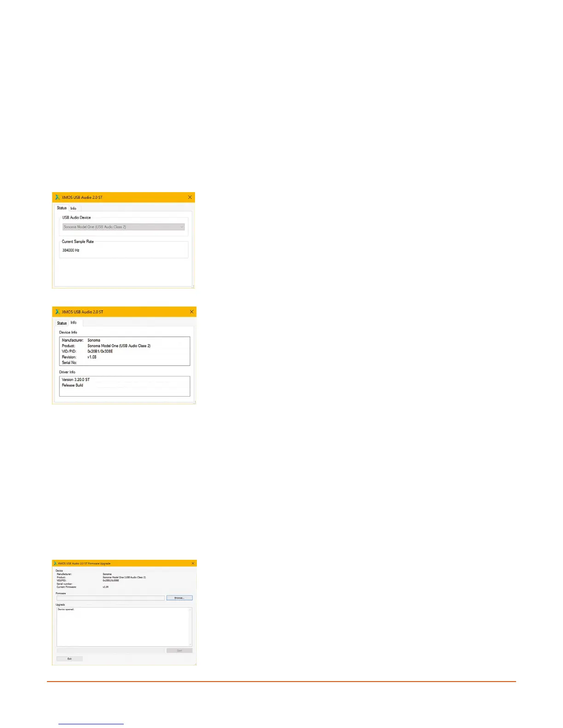563x728 pixels.
Task: Click the 'Serial No:' label in Device Info
Action: (69, 363)
